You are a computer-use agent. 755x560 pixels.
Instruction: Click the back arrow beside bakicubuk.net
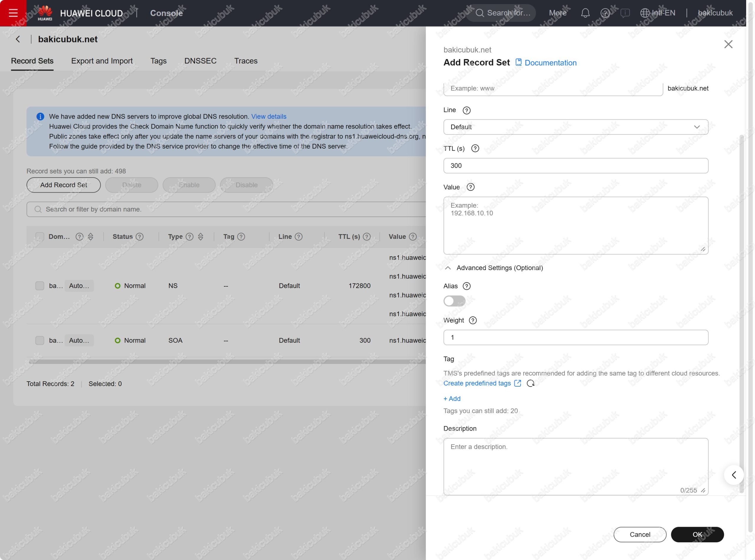pos(18,39)
